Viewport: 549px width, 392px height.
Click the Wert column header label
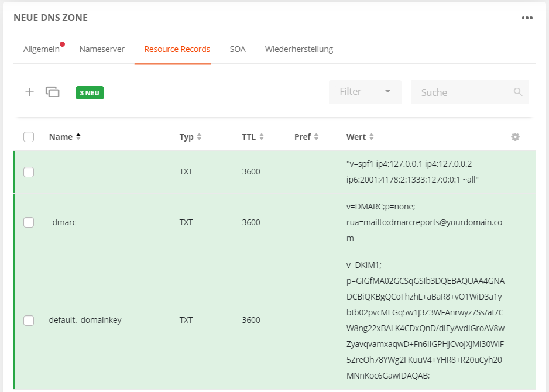[356, 137]
